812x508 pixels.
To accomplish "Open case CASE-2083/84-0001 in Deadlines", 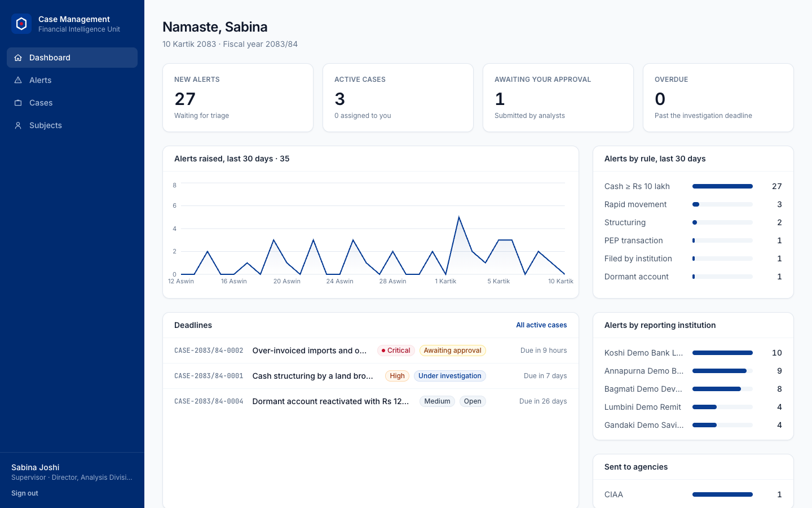I will 370,376.
